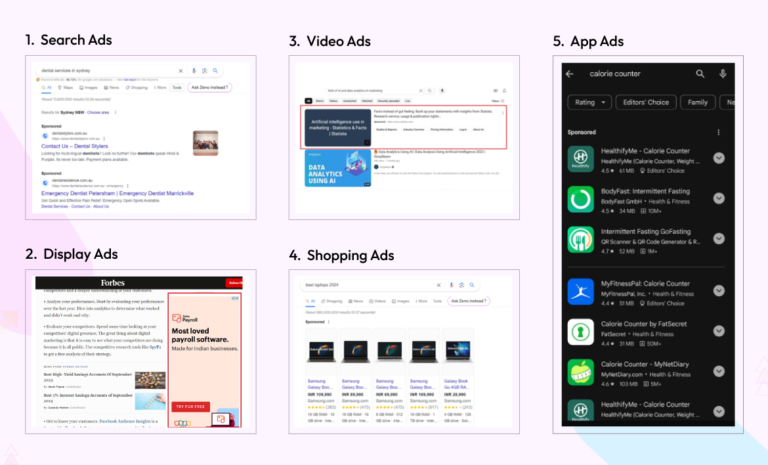Click the YouTube voice search microphone button
This screenshot has height=465, width=768.
coord(442,91)
